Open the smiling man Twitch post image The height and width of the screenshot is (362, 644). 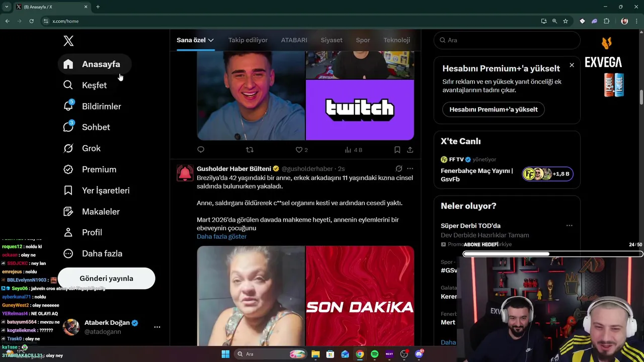251,96
